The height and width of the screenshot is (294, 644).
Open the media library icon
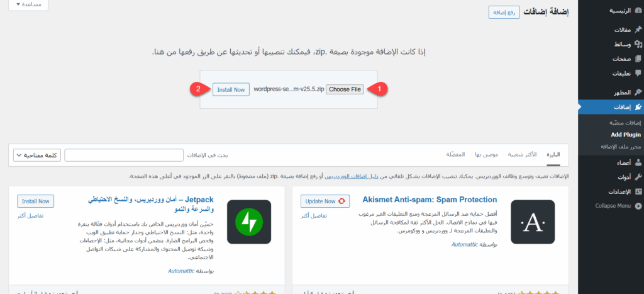click(638, 44)
